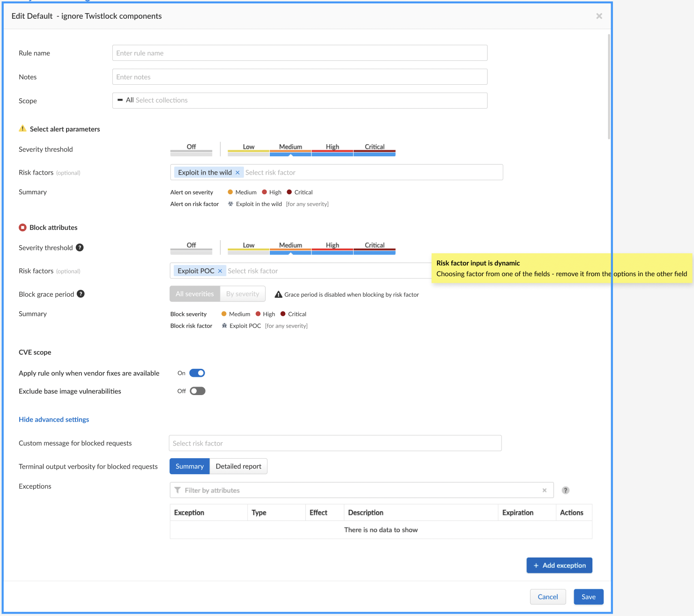Image resolution: width=694 pixels, height=616 pixels.
Task: Set block severity threshold to High
Action: (332, 248)
